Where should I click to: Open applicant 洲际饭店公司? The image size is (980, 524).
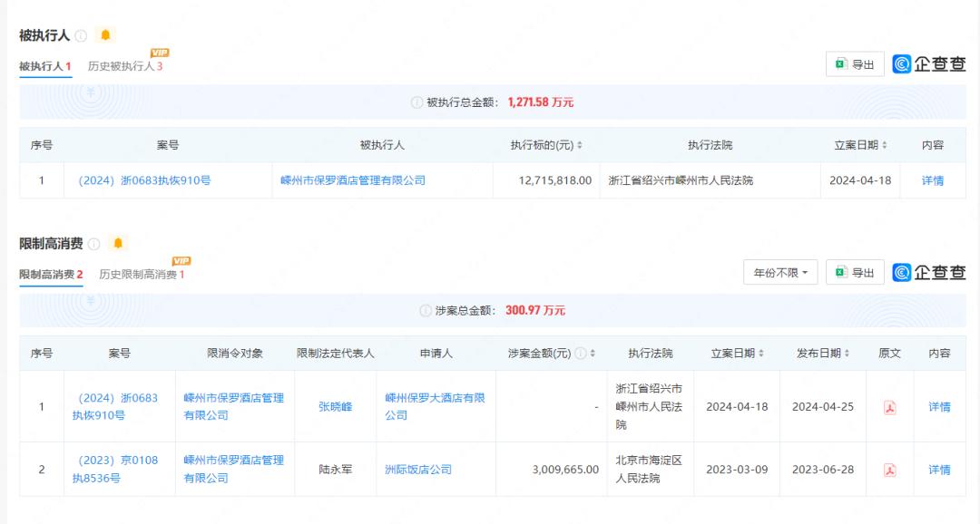[x=418, y=470]
